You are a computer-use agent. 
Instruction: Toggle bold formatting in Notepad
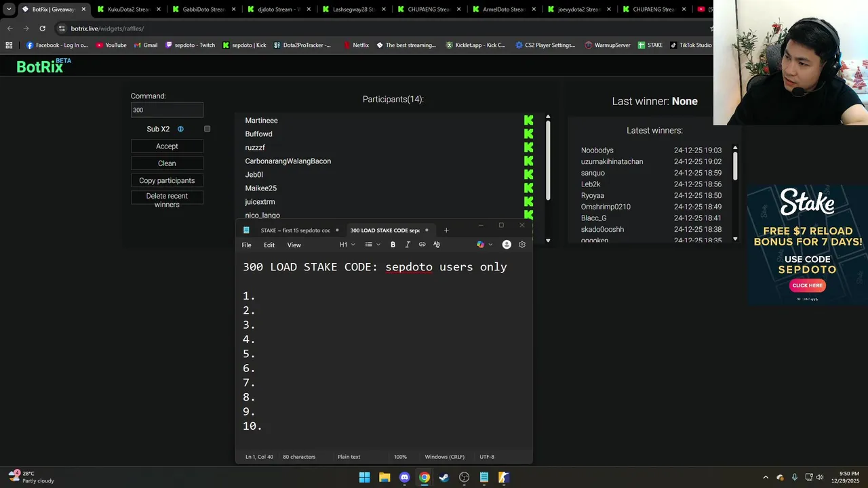(x=393, y=245)
